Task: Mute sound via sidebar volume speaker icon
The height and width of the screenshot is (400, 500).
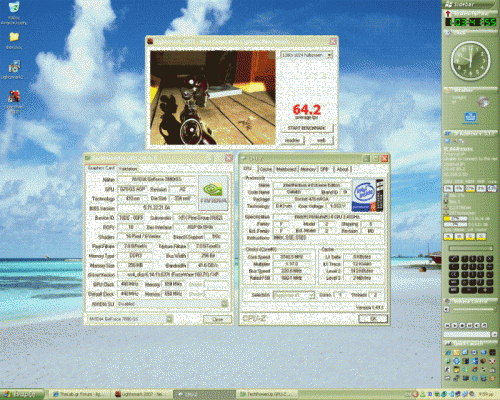Action: [x=447, y=309]
